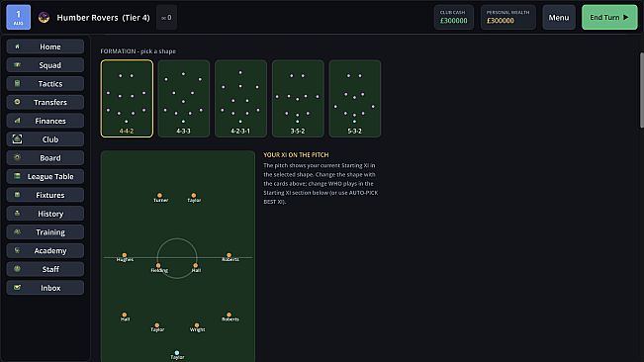
Task: Select the 4-4-2 formation card
Action: pyautogui.click(x=127, y=99)
